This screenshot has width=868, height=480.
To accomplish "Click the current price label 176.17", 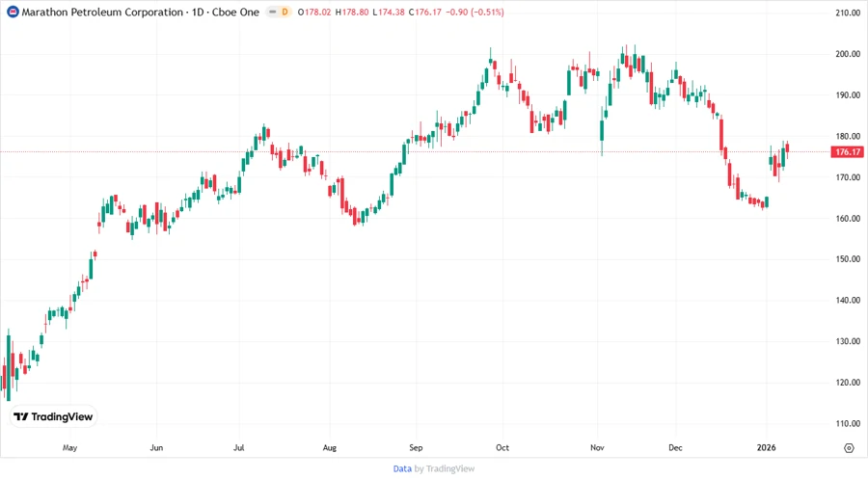I will [848, 151].
